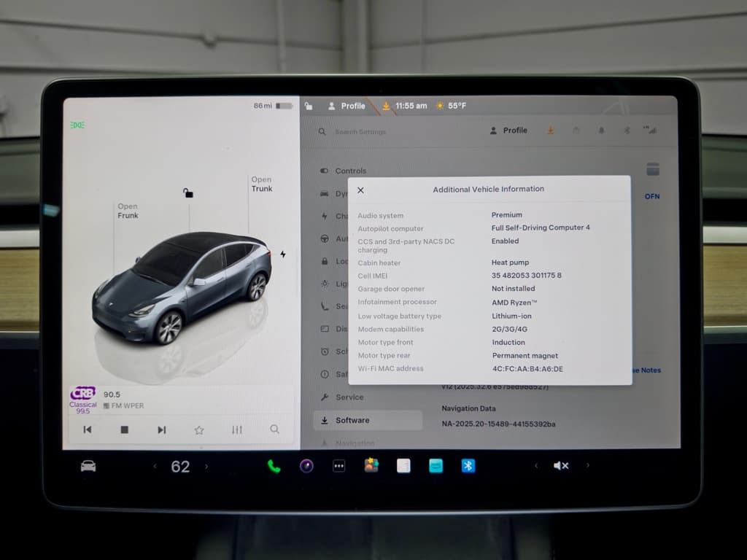747x560 pixels.
Task: Open the Charging settings icon
Action: tap(324, 216)
